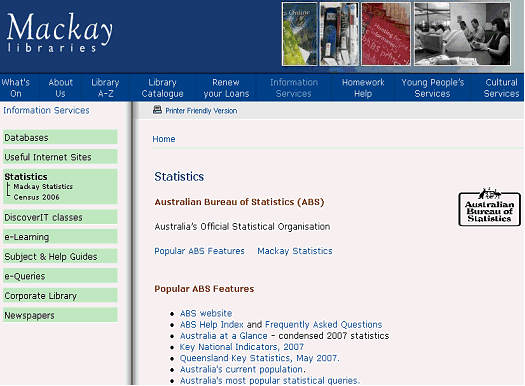Image resolution: width=525 pixels, height=386 pixels.
Task: Open Key National Indicators, 2007 link
Action: coord(242,347)
